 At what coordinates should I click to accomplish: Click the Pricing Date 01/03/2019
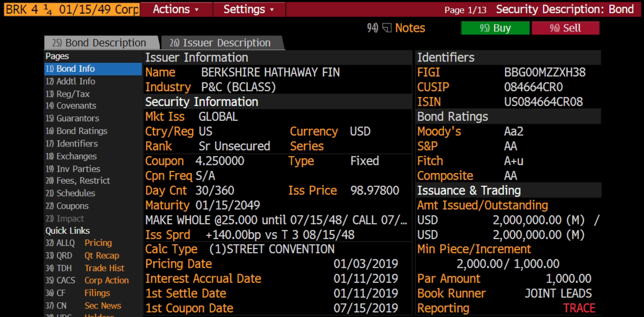coord(366,264)
